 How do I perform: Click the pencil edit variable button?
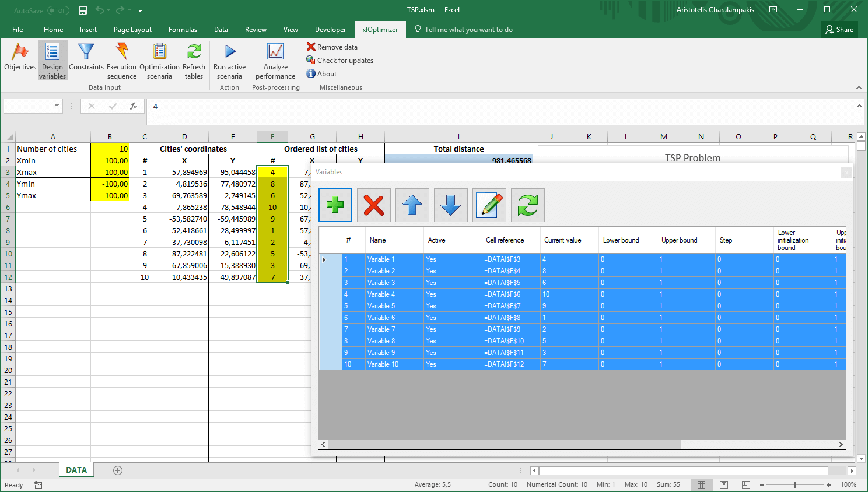489,205
